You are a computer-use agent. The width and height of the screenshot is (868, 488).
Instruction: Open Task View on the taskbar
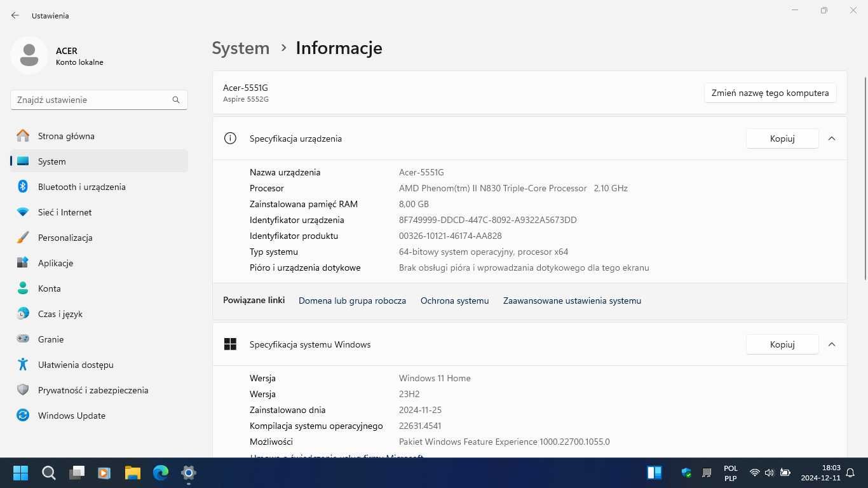77,472
